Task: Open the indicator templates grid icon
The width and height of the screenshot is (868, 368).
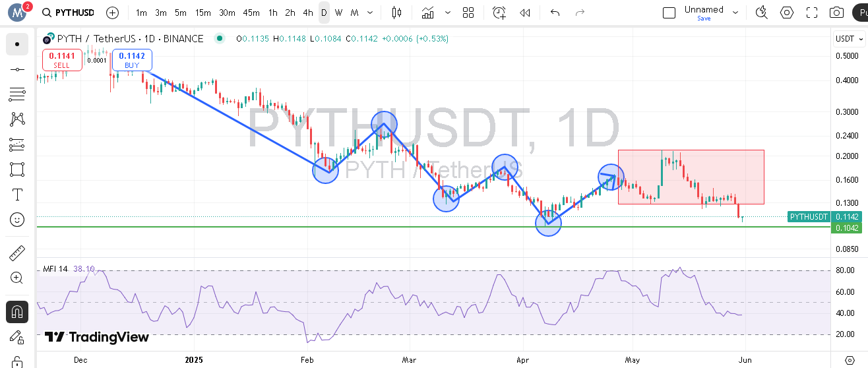Action: pyautogui.click(x=468, y=13)
